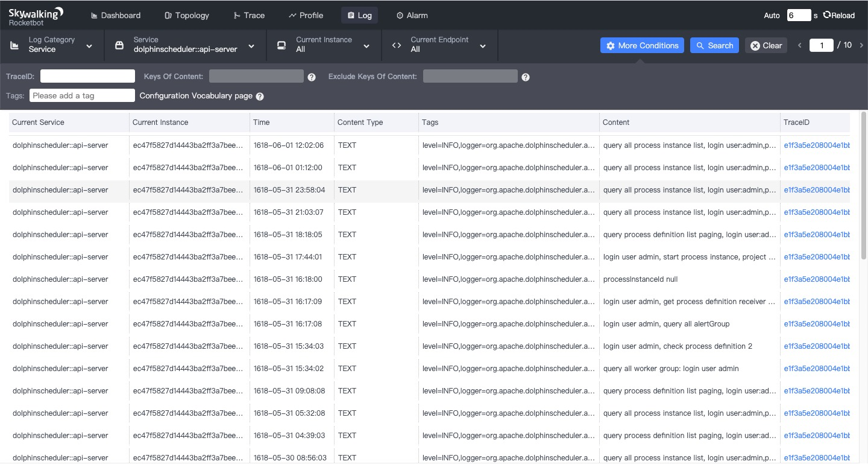Go to the Profile tab
The width and height of the screenshot is (868, 464).
coord(306,15)
